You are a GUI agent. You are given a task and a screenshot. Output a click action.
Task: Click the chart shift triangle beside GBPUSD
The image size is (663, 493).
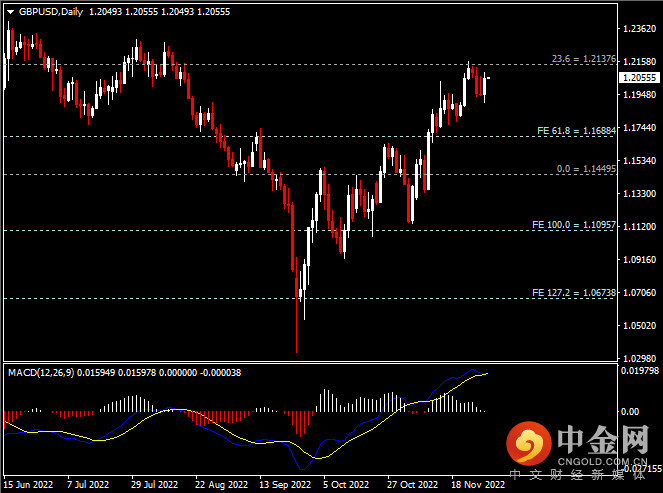coord(8,11)
